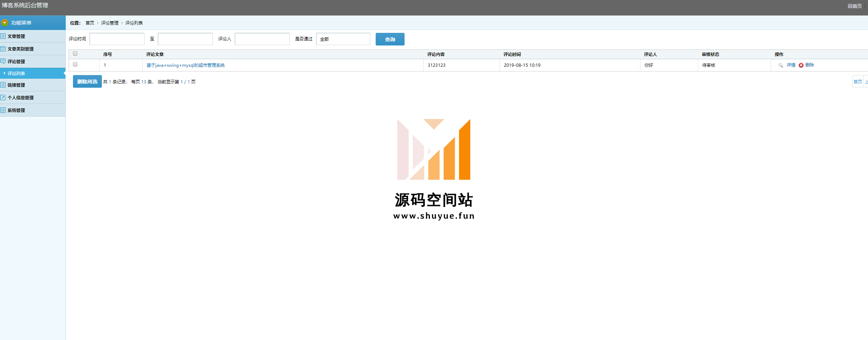Click the 功能菜单 header label
The width and height of the screenshot is (868, 340).
(x=21, y=23)
